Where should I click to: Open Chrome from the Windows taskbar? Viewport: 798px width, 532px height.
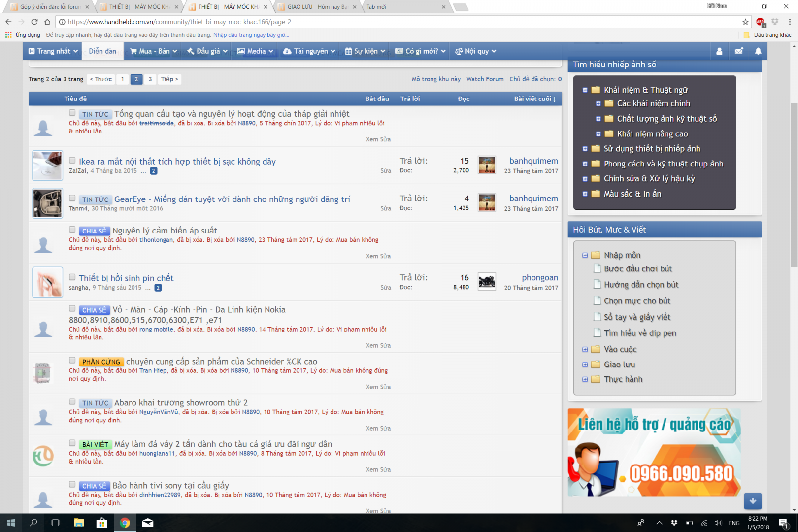[125, 523]
